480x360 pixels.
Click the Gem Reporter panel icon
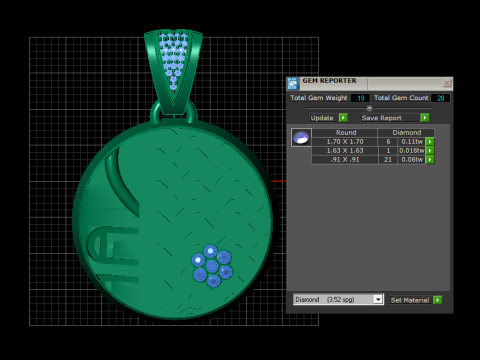click(293, 84)
